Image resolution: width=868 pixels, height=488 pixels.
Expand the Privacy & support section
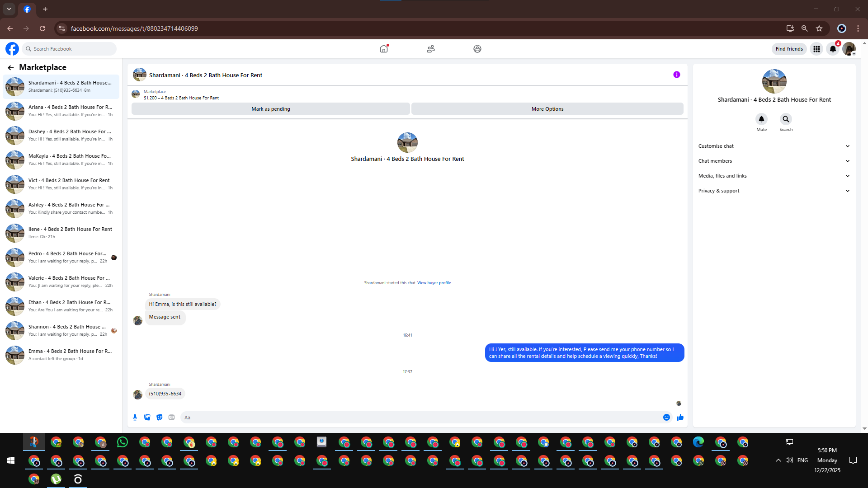click(x=774, y=191)
